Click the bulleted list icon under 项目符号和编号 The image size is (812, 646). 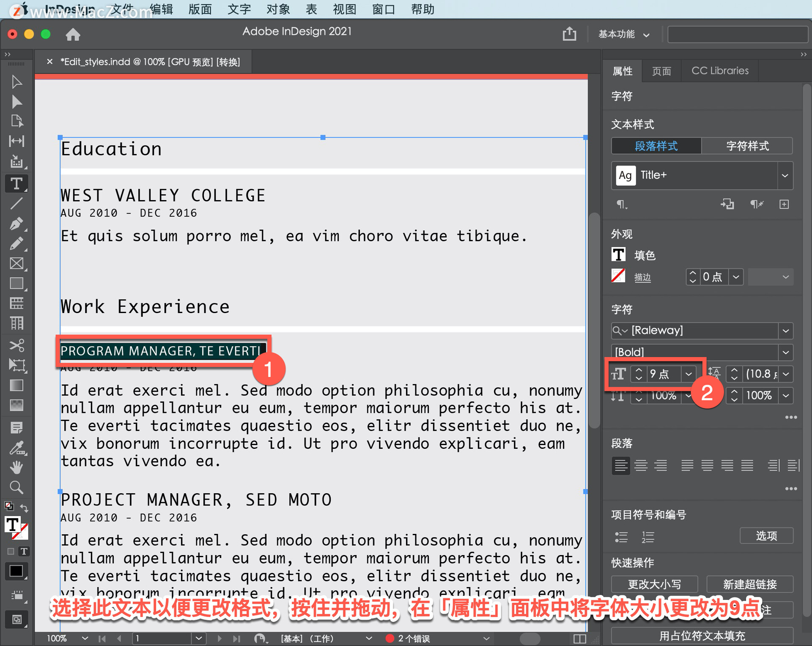[621, 537]
